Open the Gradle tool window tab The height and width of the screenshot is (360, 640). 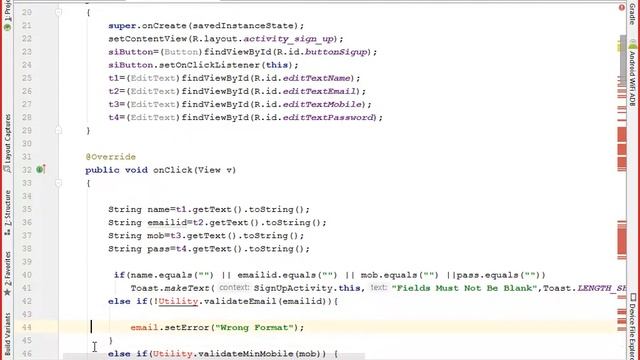(x=632, y=13)
